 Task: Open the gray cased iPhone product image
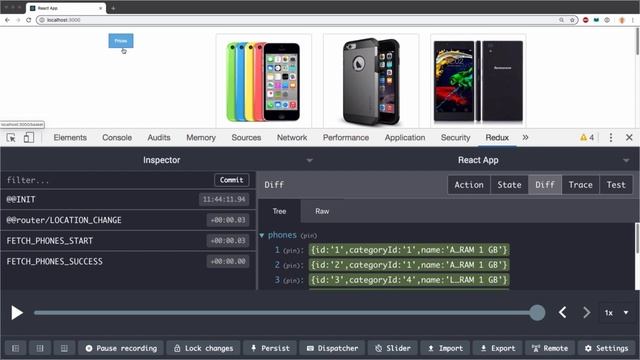(371, 81)
